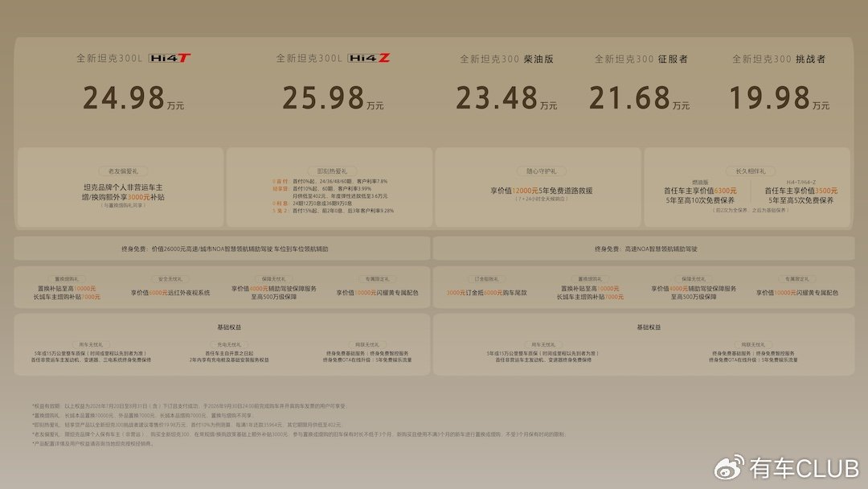Click the 有车CLUB watermark text
Viewport: 868px width, 489px height.
click(804, 469)
